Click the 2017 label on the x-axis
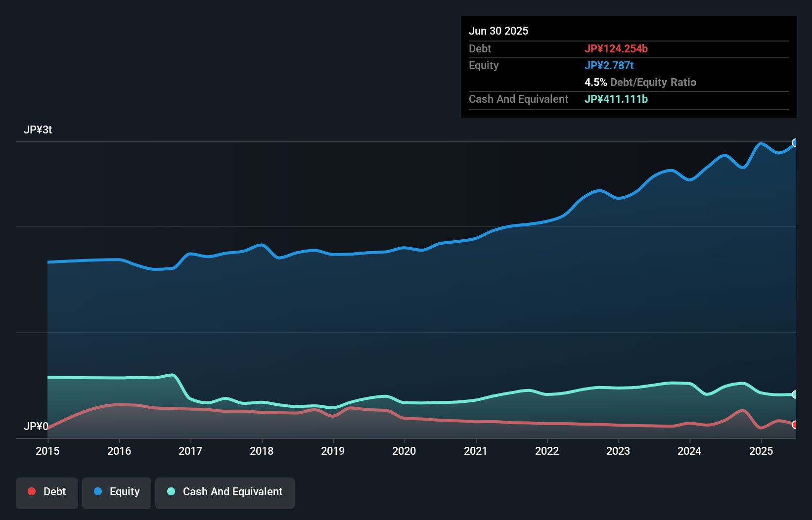This screenshot has height=520, width=812. click(190, 451)
